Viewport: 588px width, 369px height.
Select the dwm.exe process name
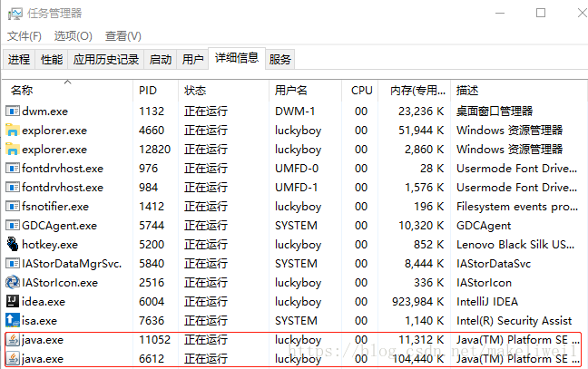[45, 112]
